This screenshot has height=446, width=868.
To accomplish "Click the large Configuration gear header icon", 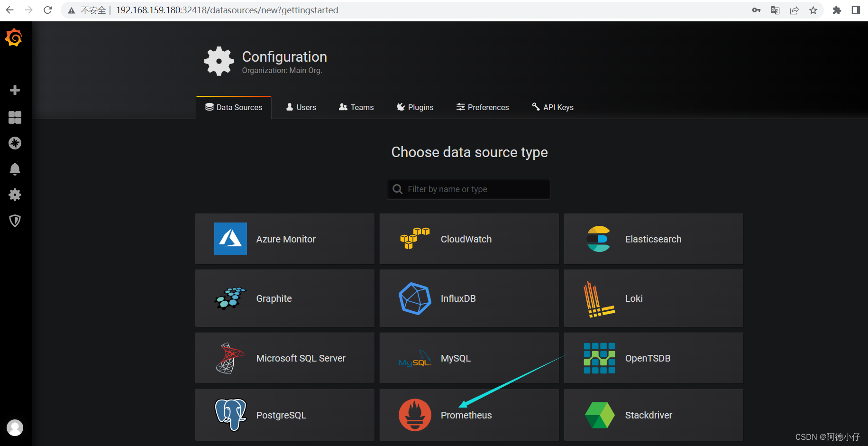I will 219,61.
